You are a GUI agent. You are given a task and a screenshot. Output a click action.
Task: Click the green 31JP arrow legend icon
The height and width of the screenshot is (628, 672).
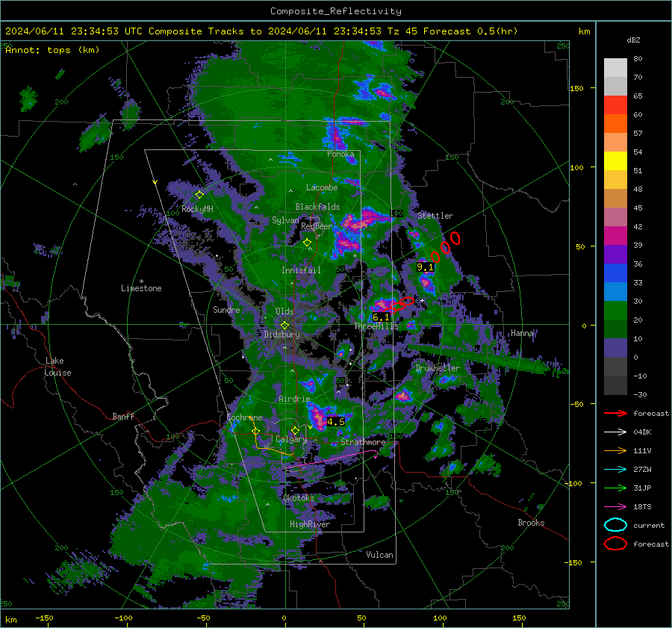click(615, 488)
